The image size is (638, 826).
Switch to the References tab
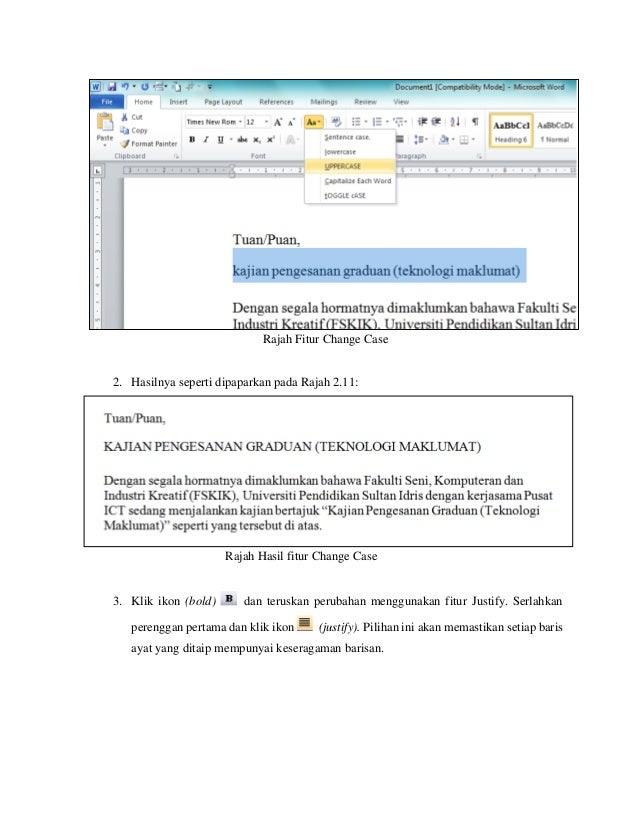coord(277,102)
